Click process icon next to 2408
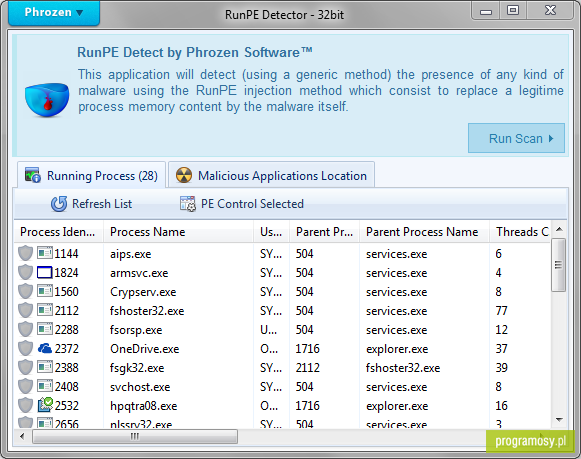Image resolution: width=581 pixels, height=459 pixels. (45, 386)
